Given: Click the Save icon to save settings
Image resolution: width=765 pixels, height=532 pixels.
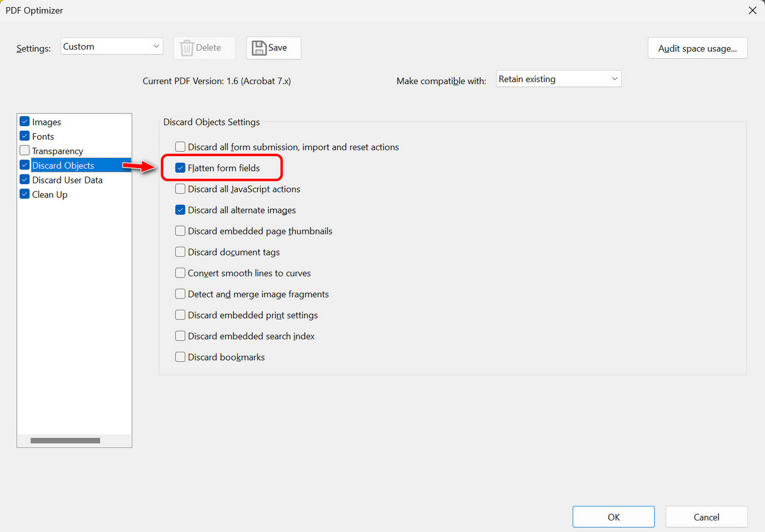Looking at the screenshot, I should tap(273, 48).
